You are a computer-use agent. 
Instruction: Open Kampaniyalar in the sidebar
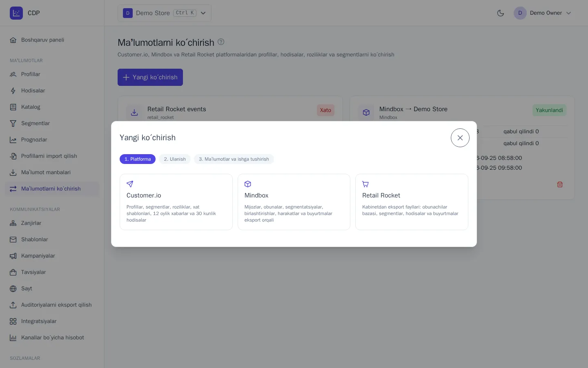[x=52, y=256]
